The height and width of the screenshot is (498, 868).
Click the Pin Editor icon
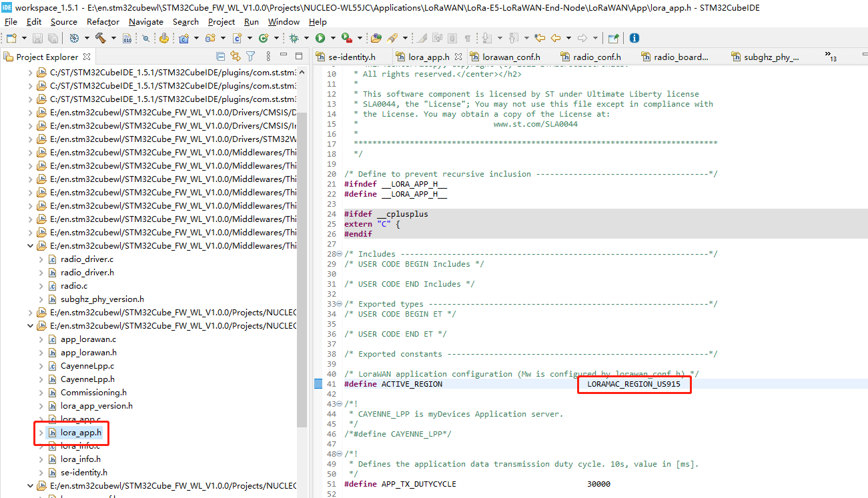[x=613, y=38]
